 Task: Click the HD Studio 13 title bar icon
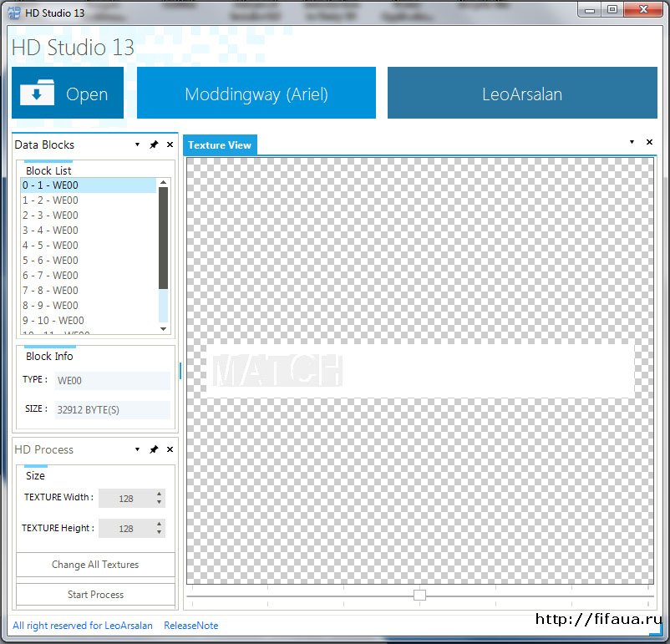pyautogui.click(x=14, y=10)
